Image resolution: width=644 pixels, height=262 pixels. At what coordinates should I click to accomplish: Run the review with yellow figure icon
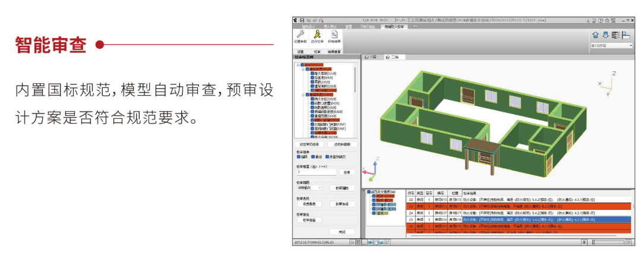(317, 35)
